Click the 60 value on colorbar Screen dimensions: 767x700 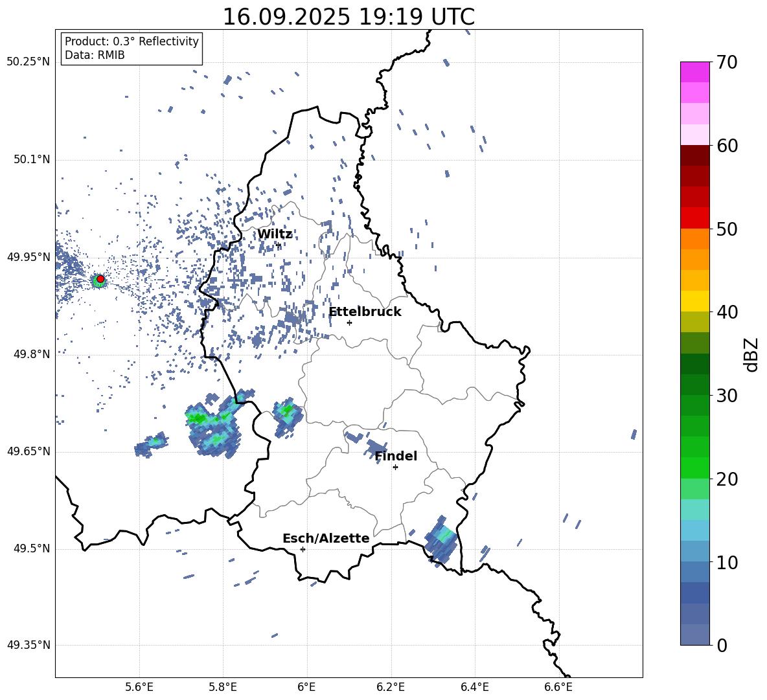point(727,146)
